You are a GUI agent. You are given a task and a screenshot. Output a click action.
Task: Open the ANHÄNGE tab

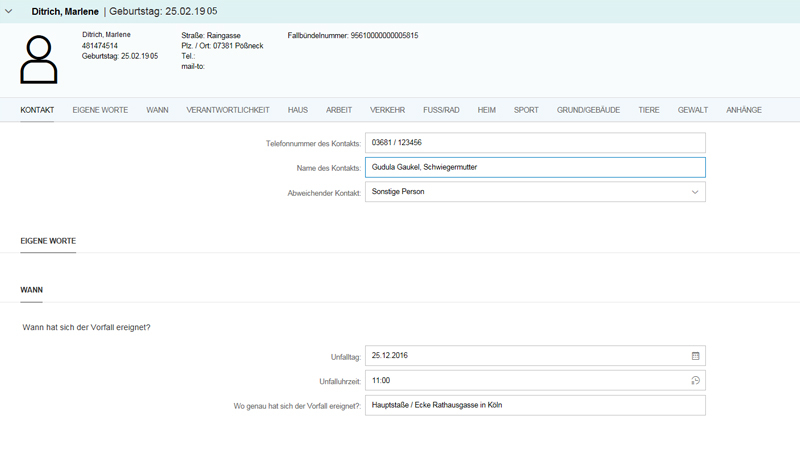[743, 110]
